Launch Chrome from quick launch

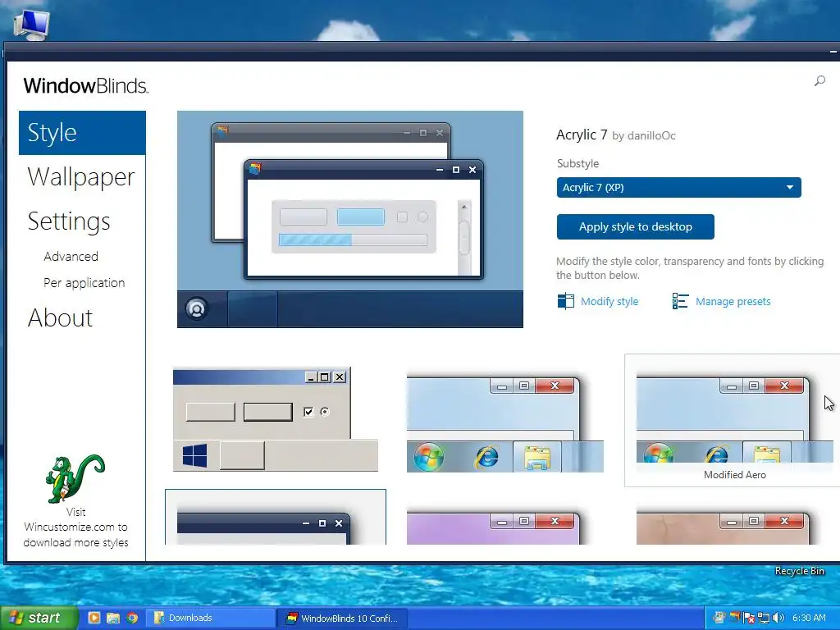[x=132, y=618]
